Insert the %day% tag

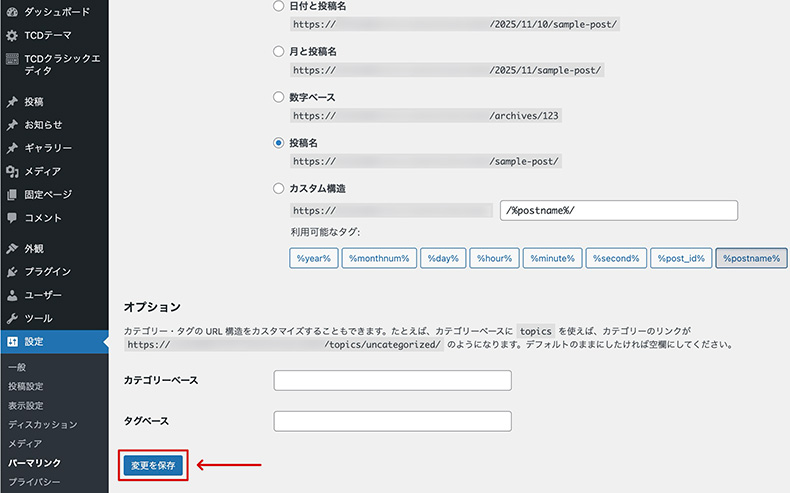(443, 258)
